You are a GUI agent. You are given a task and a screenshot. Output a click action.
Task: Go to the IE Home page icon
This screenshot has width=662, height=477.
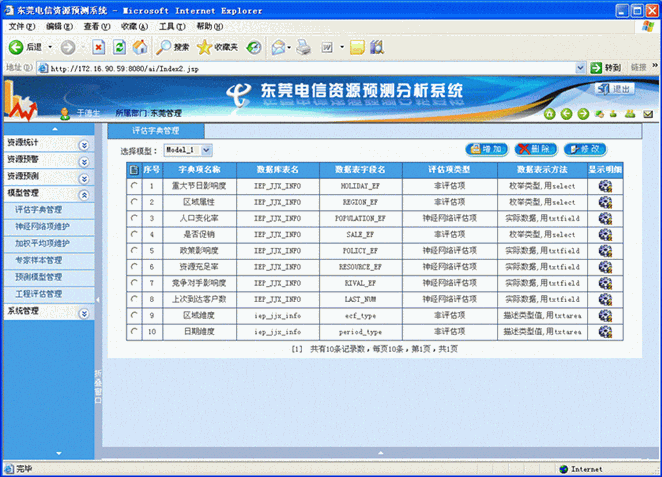pos(140,47)
